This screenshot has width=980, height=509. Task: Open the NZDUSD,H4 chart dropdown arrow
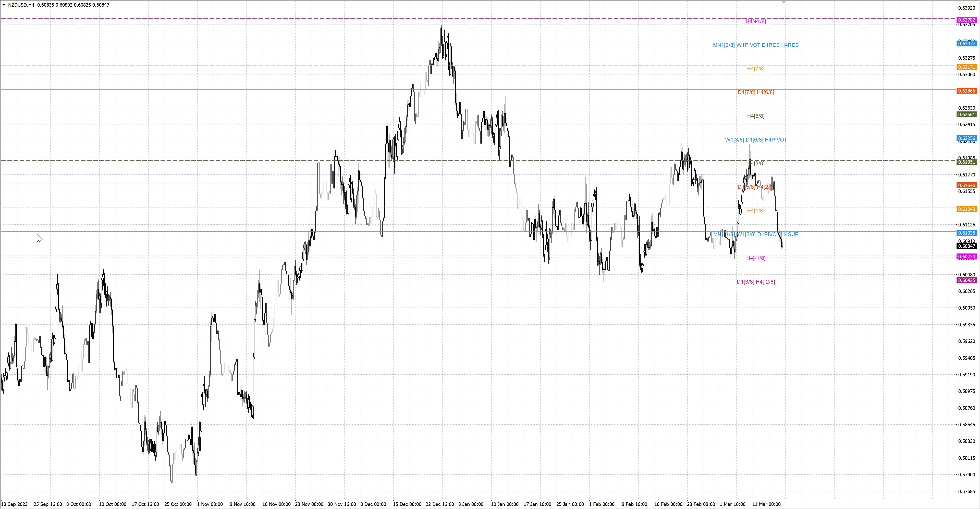(4, 5)
